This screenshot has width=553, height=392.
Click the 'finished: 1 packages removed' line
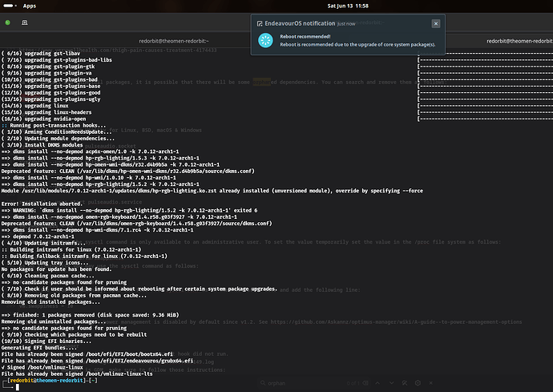coord(90,315)
